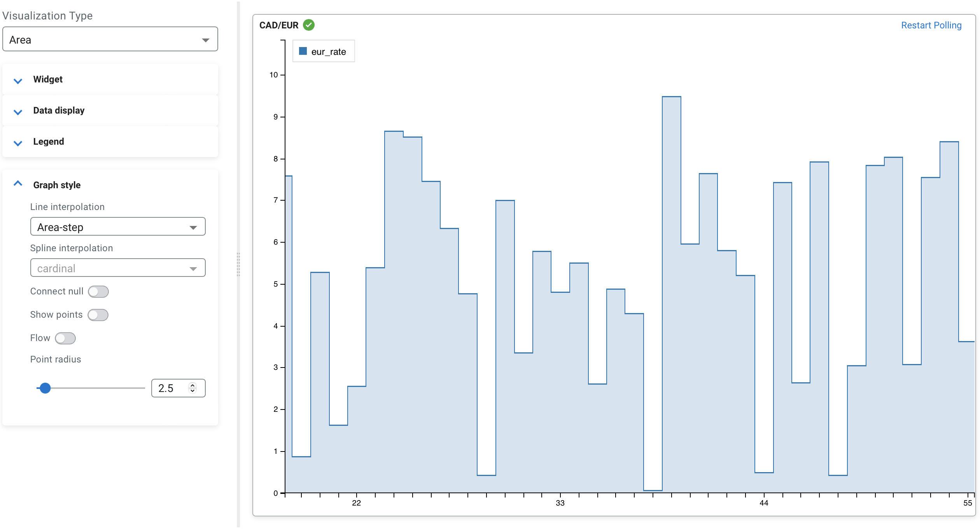Collapse Graph style using its chevron
980x532 pixels.
[x=18, y=184]
